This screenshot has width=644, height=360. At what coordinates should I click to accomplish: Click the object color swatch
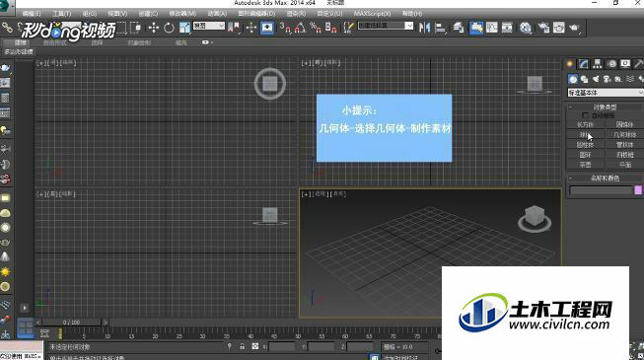point(638,190)
